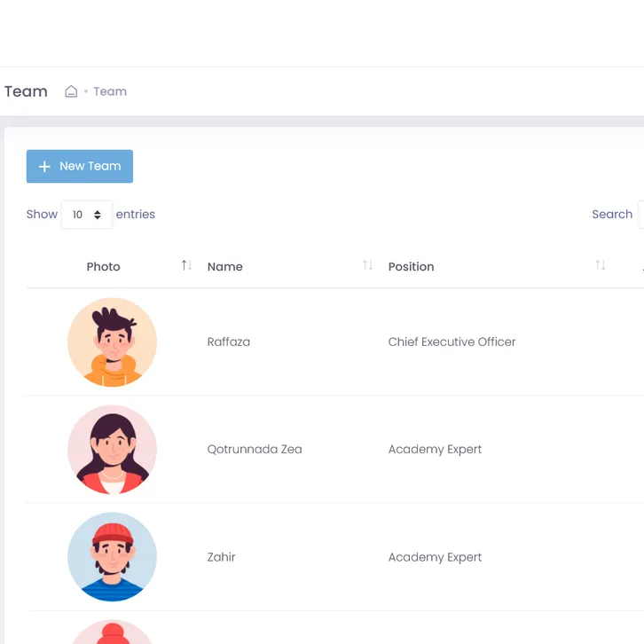
Task: Click the Chief Executive Officer position cell
Action: [x=452, y=342]
